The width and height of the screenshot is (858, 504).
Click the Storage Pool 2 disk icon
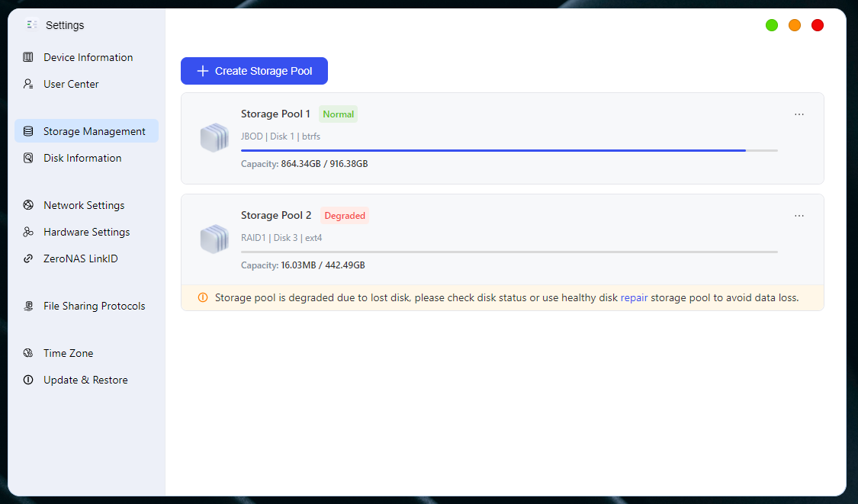point(214,239)
